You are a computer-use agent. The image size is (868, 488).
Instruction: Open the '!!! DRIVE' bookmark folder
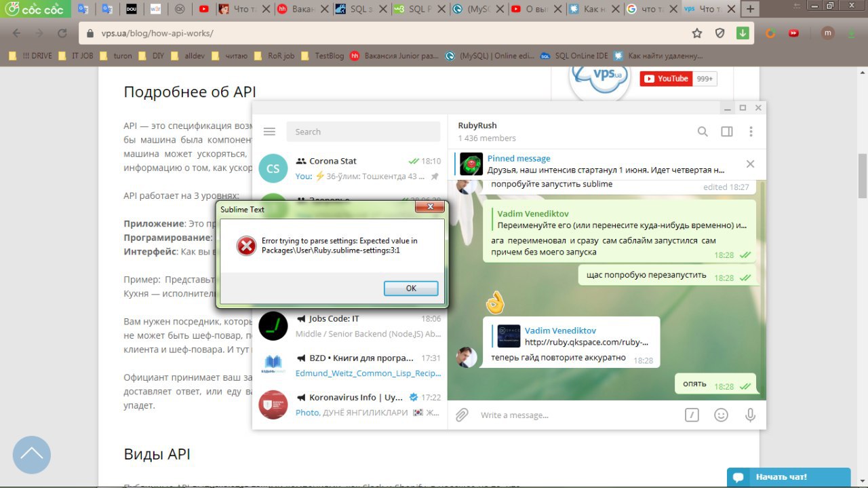pyautogui.click(x=31, y=56)
